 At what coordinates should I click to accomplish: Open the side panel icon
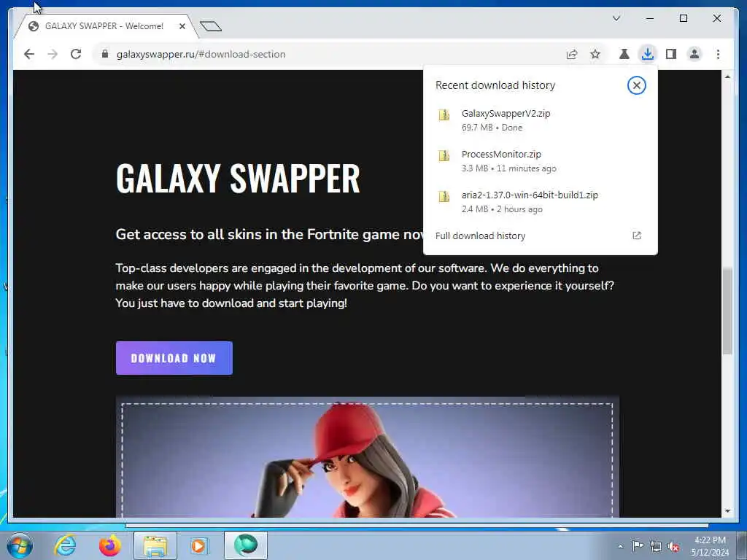[x=671, y=54]
